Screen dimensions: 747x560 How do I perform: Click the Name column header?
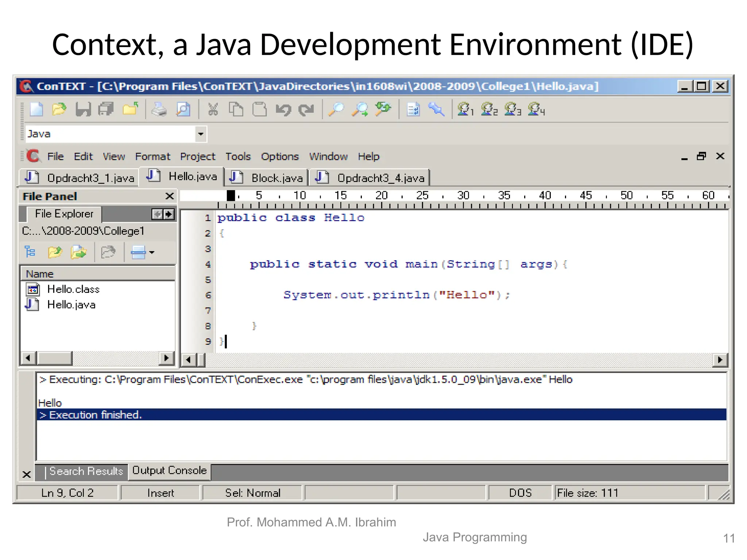[98, 274]
